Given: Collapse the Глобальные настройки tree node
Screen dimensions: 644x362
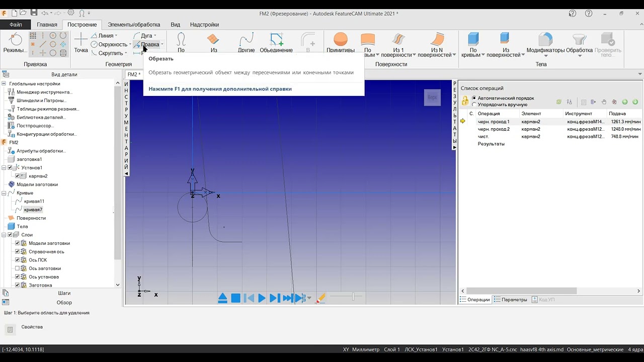Looking at the screenshot, I should pos(4,84).
